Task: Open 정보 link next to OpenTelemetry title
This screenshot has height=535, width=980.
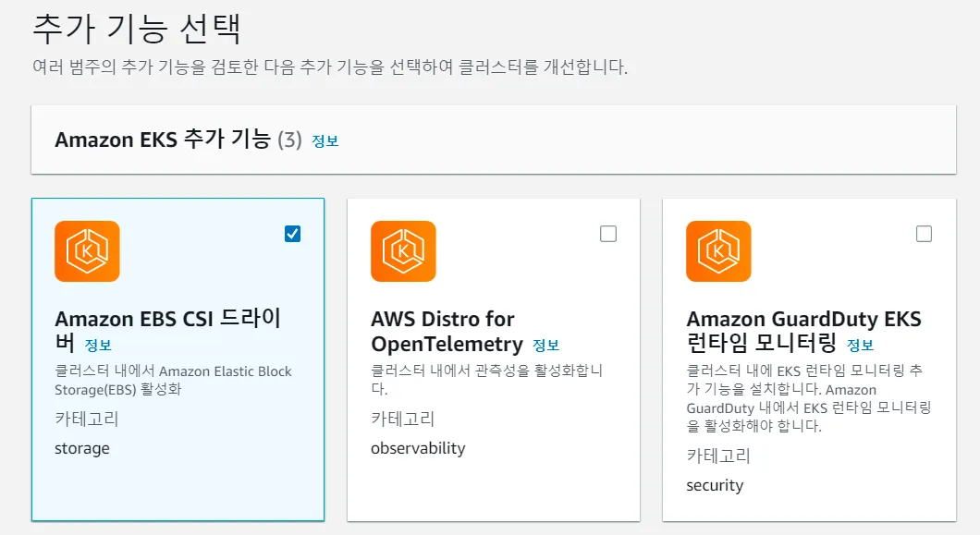Action: (545, 346)
